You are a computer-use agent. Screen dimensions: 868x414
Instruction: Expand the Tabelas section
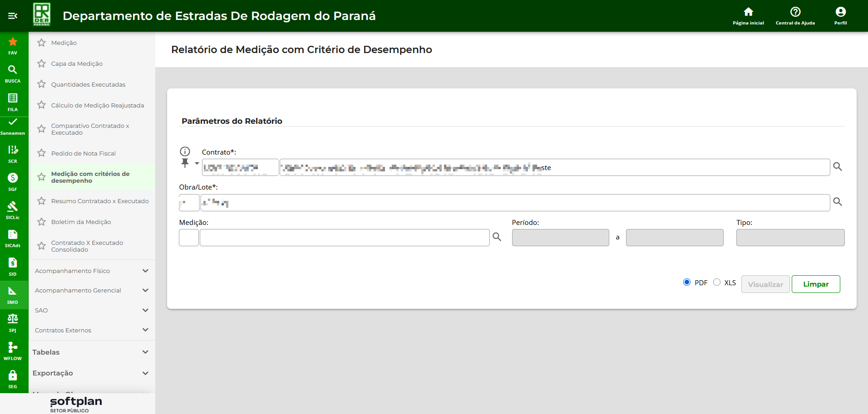point(145,352)
